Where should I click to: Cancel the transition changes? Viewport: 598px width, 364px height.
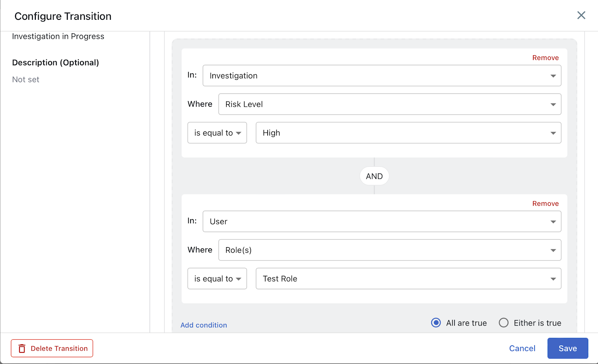522,348
